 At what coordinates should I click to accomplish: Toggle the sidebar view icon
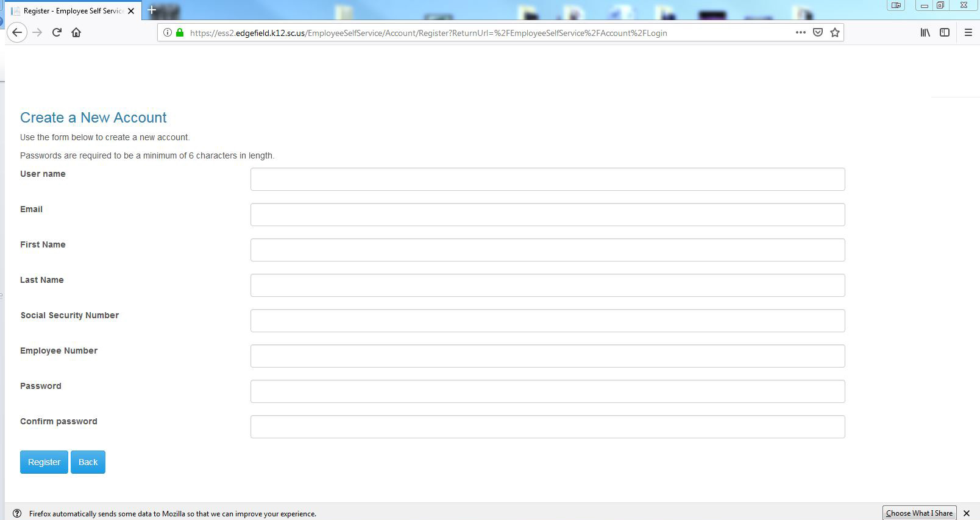click(x=945, y=32)
